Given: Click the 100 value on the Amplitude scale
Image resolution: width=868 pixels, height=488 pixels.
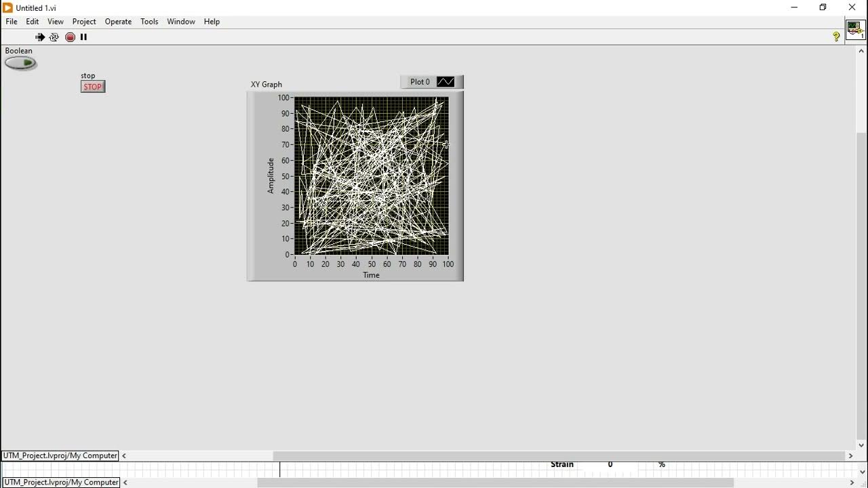Looking at the screenshot, I should pyautogui.click(x=283, y=98).
